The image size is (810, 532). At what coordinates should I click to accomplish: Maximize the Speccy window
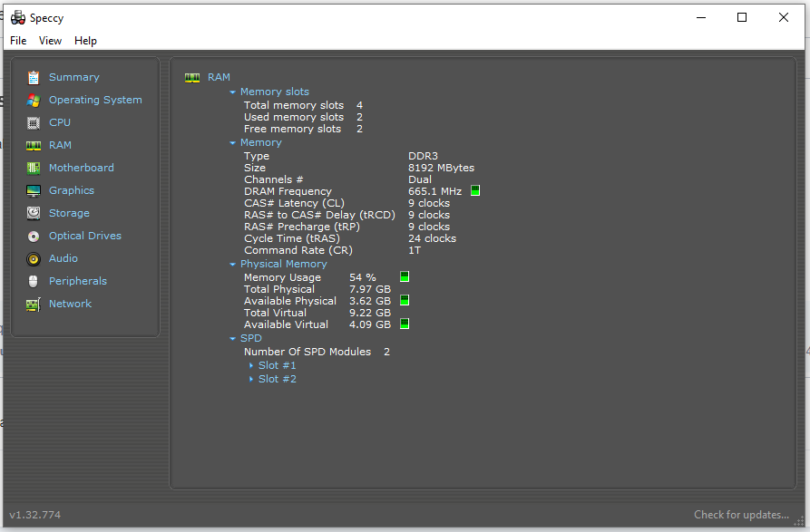(x=742, y=17)
